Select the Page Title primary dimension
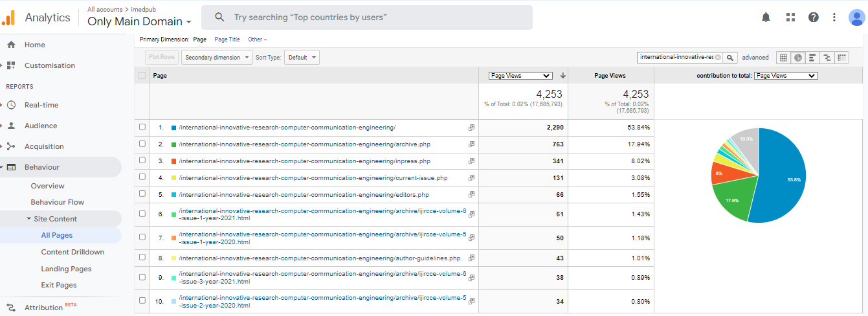868x316 pixels. pyautogui.click(x=227, y=39)
